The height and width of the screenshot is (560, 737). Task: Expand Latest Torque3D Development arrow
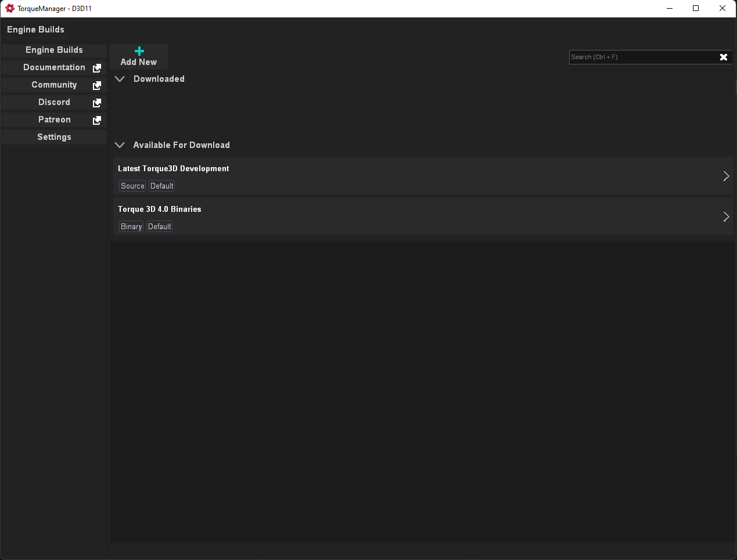[726, 176]
